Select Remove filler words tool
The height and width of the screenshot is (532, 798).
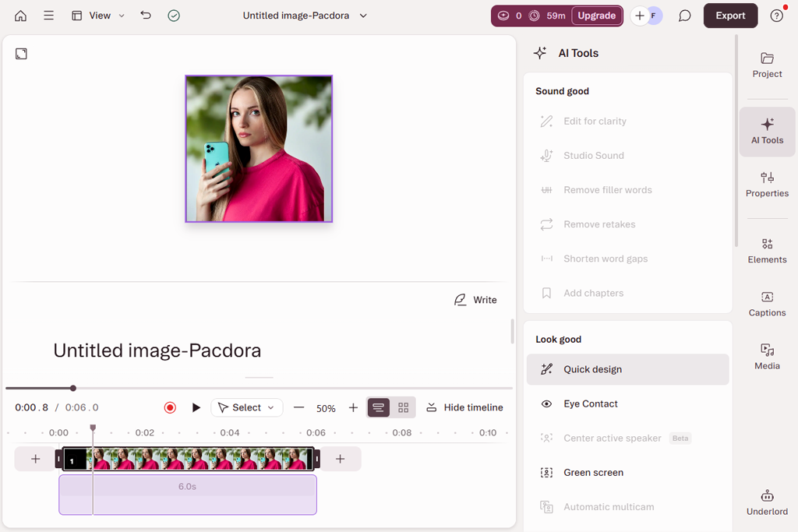tap(627, 190)
